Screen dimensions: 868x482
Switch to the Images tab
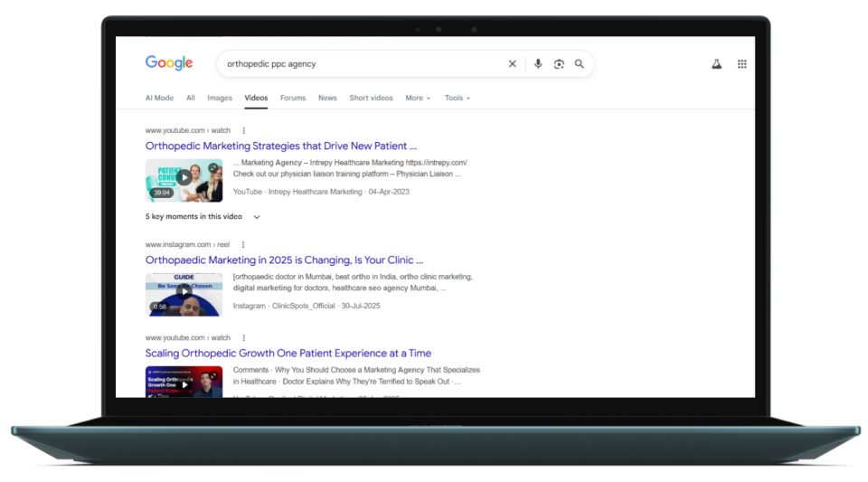(220, 98)
